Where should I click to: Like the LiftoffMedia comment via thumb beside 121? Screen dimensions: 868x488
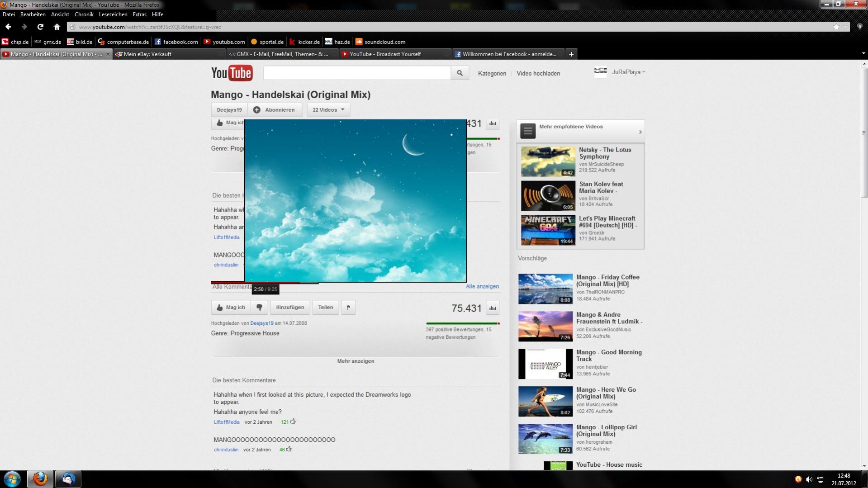click(x=293, y=422)
